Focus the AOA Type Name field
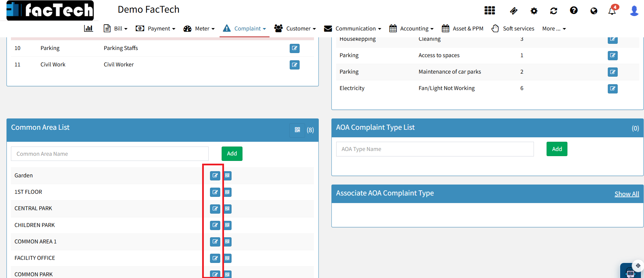The width and height of the screenshot is (644, 278). coord(435,149)
